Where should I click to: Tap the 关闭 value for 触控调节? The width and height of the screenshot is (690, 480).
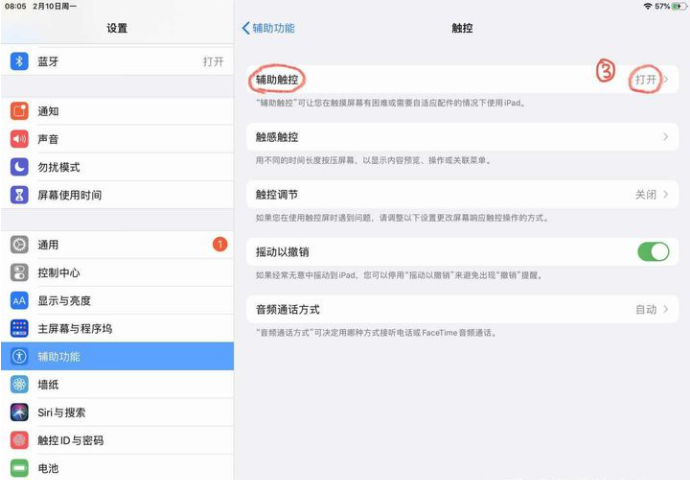646,194
